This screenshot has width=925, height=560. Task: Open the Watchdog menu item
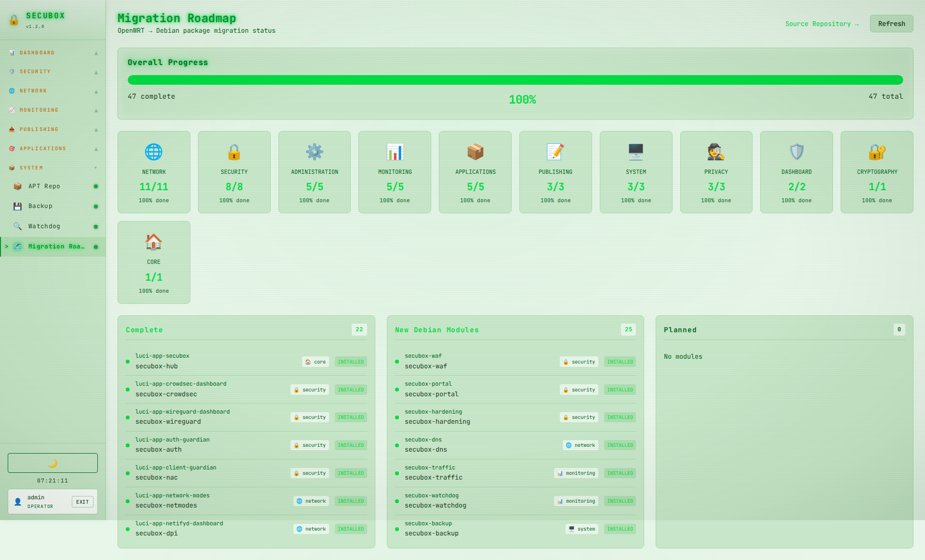coord(44,226)
